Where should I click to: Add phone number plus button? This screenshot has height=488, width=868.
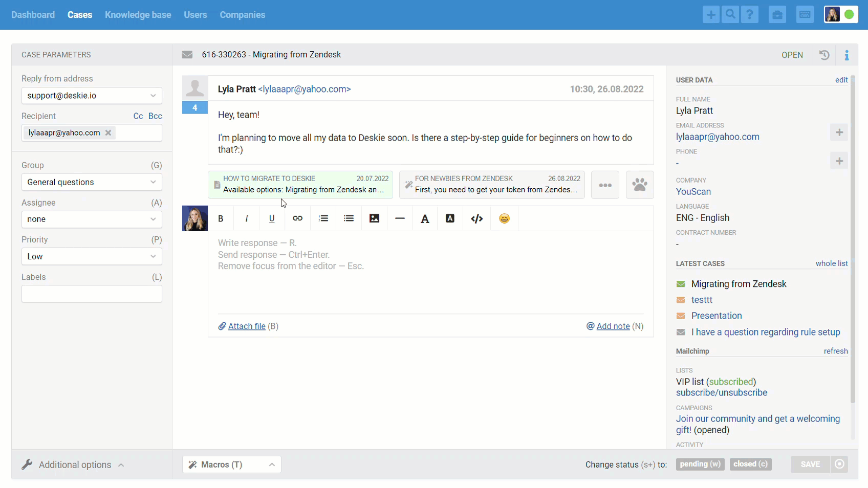coord(839,161)
